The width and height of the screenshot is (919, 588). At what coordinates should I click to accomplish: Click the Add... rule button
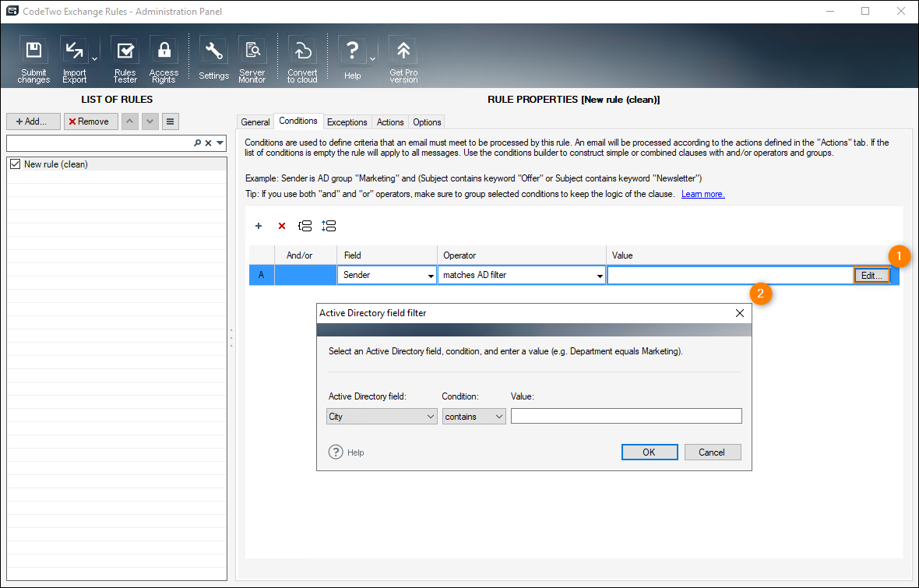point(33,121)
